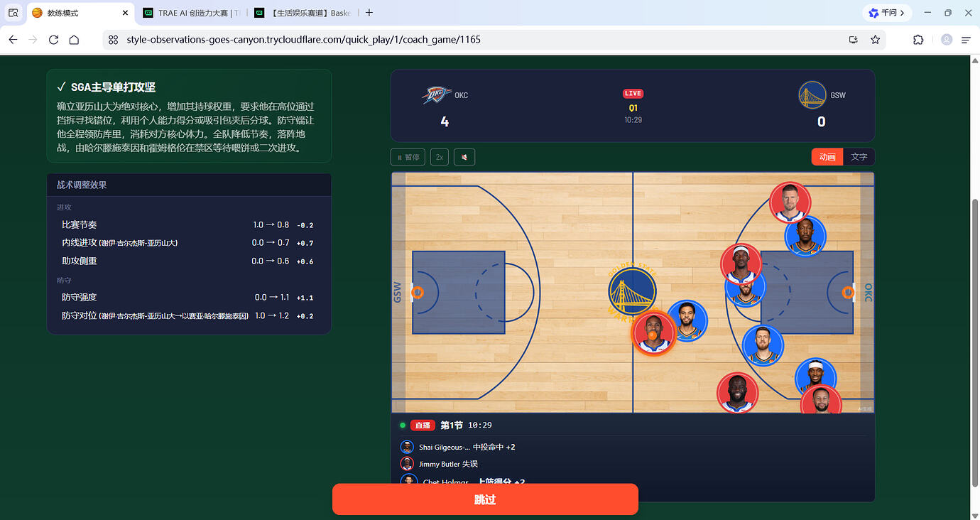Viewport: 980px width, 520px height.
Task: Pause the game with the 暂停 button
Action: [x=408, y=157]
